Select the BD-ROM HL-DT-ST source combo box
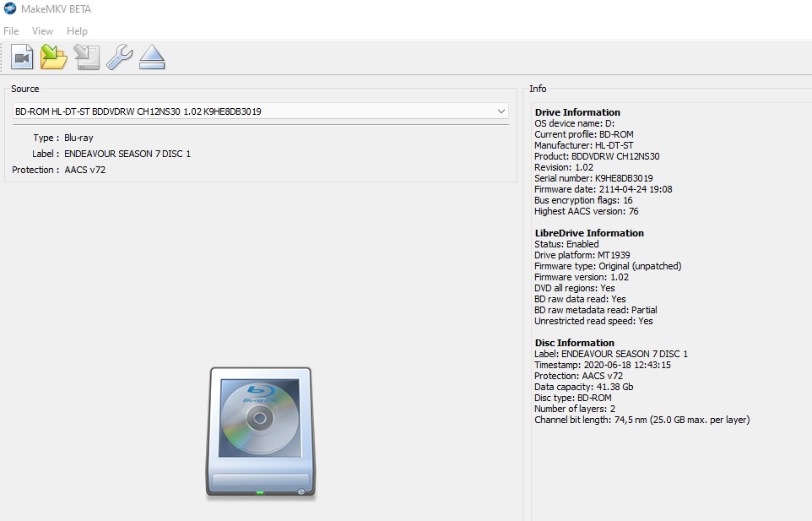This screenshot has width=812, height=521. pos(261,111)
